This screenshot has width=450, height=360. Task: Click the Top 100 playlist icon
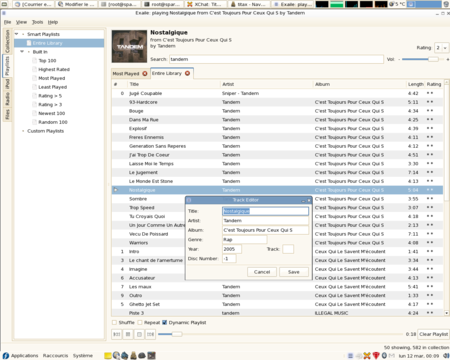[34, 61]
